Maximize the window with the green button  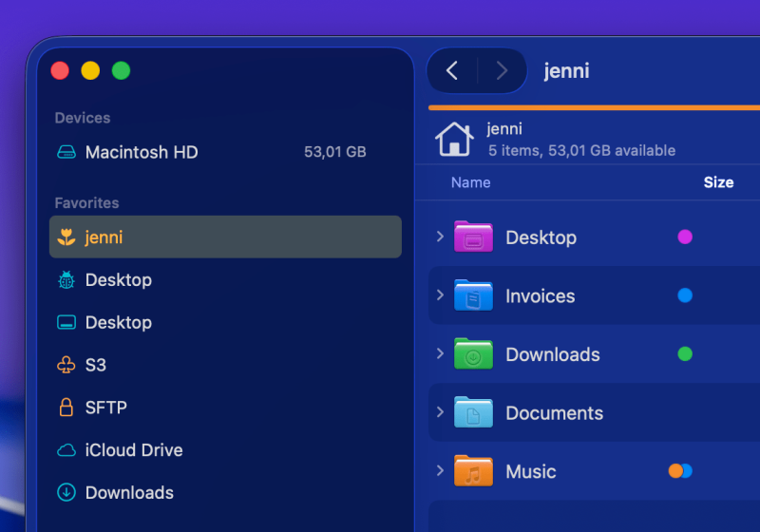[122, 70]
